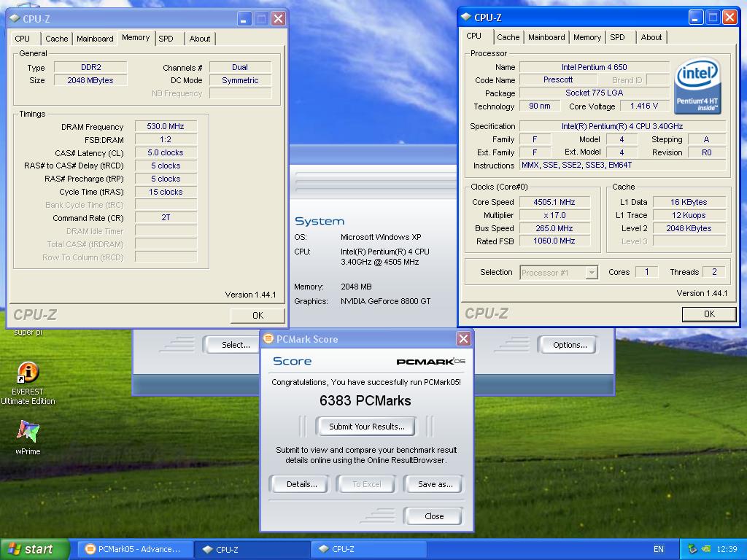This screenshot has width=747, height=560.
Task: Click Instructions field MMX, SSE, SSE2
Action: click(623, 165)
